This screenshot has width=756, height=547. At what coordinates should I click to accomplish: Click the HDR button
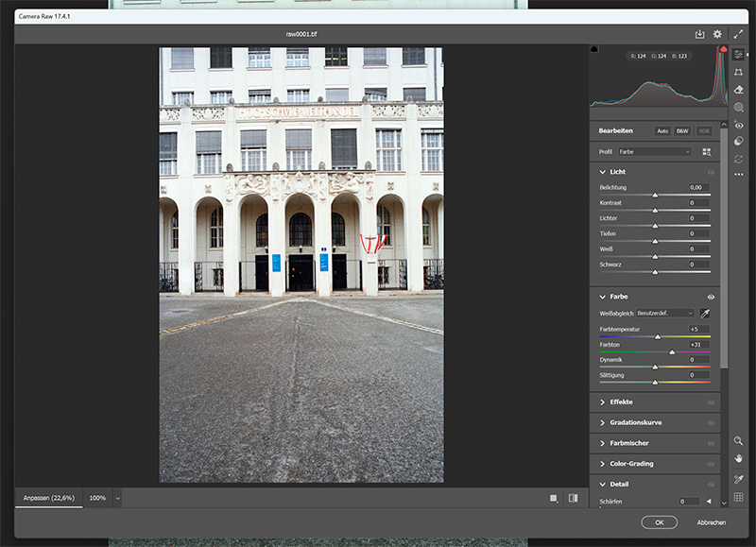pos(704,131)
